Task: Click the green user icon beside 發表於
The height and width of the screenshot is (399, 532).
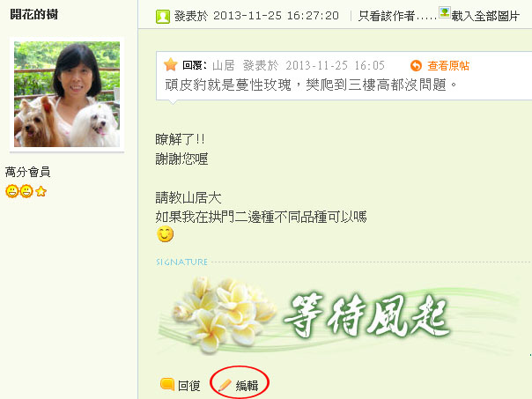Action: pyautogui.click(x=163, y=16)
